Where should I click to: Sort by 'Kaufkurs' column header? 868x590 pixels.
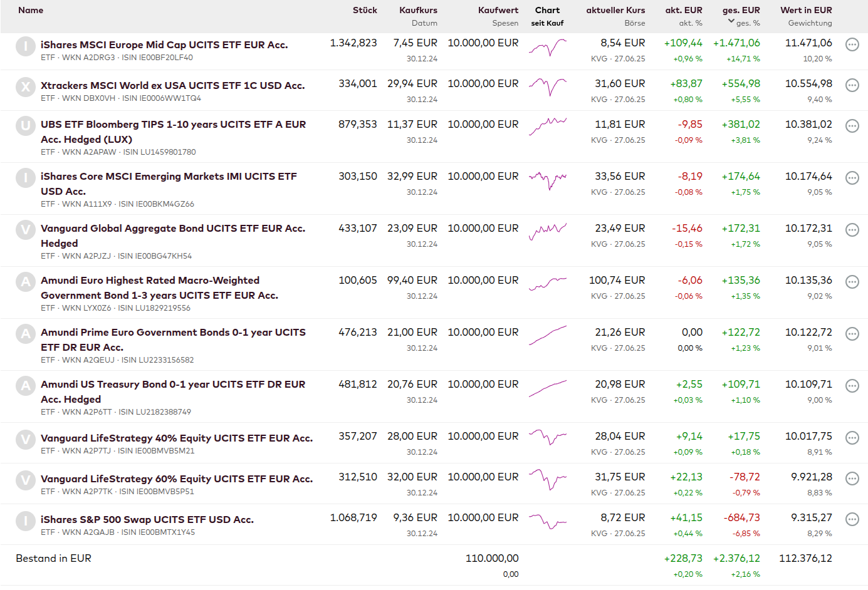[418, 10]
